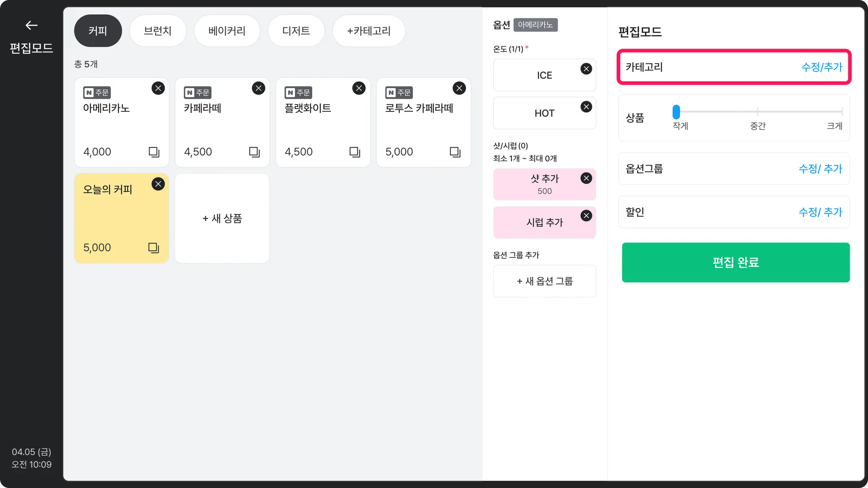Open 할인 수정/추가 link
Image resolution: width=868 pixels, height=488 pixels.
tap(820, 212)
